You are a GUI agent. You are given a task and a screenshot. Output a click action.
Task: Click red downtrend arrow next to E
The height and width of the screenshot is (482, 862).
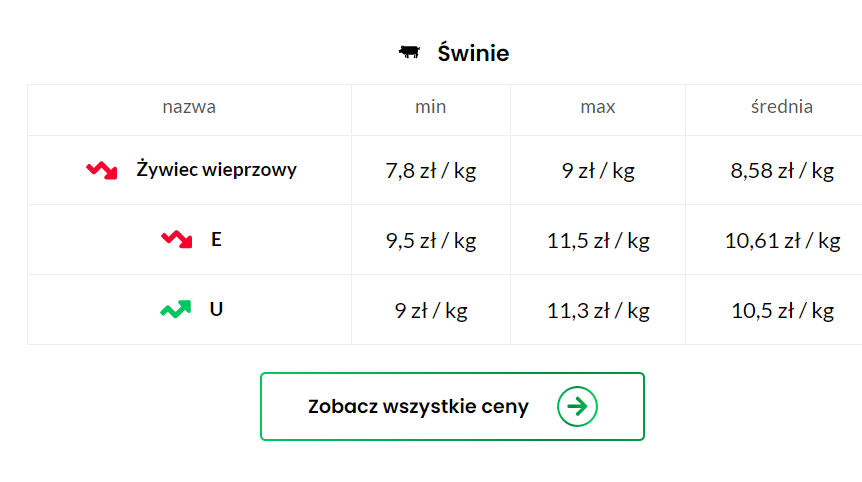coord(176,240)
